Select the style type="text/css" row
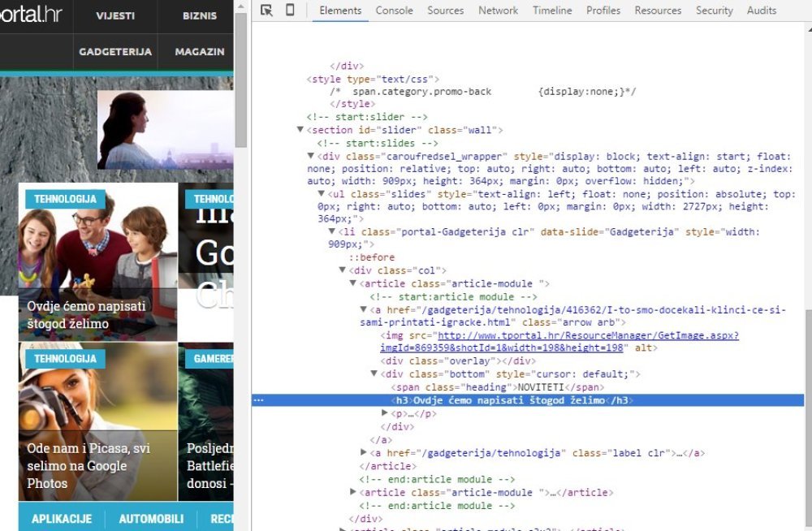The width and height of the screenshot is (812, 531). 373,80
